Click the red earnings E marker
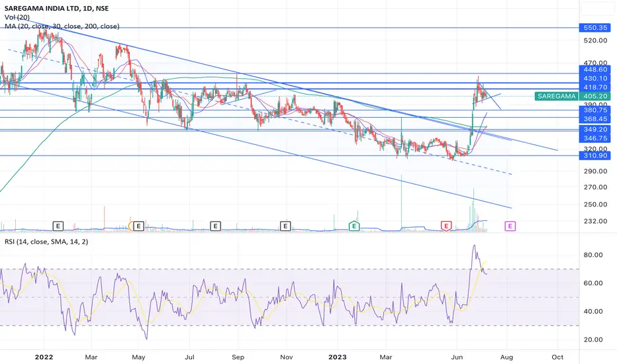 [446, 226]
